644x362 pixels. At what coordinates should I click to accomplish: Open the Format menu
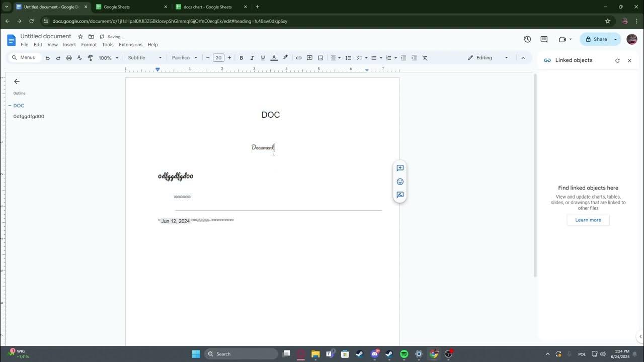pyautogui.click(x=89, y=45)
